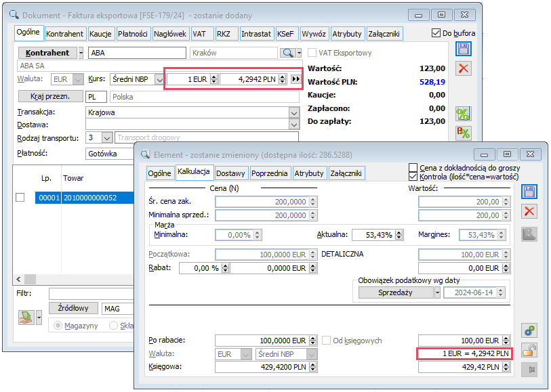Click the gears icon in Element window
This screenshot has width=551, height=392.
[x=529, y=330]
